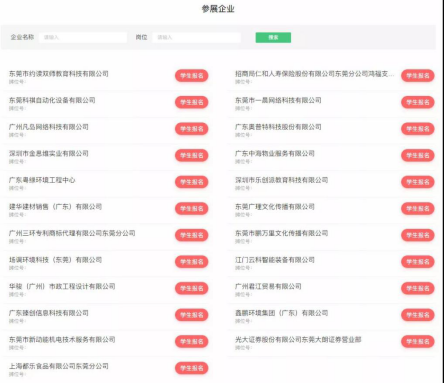Click 学生报名 for 光大证券东莞大朗证券营业部
444x384 pixels.
click(418, 341)
